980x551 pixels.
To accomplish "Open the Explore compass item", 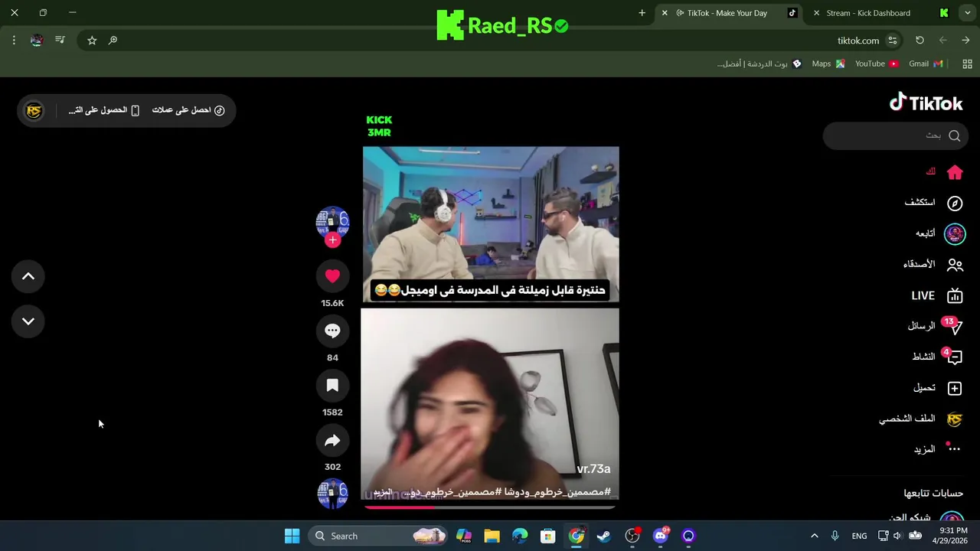I will tap(934, 203).
